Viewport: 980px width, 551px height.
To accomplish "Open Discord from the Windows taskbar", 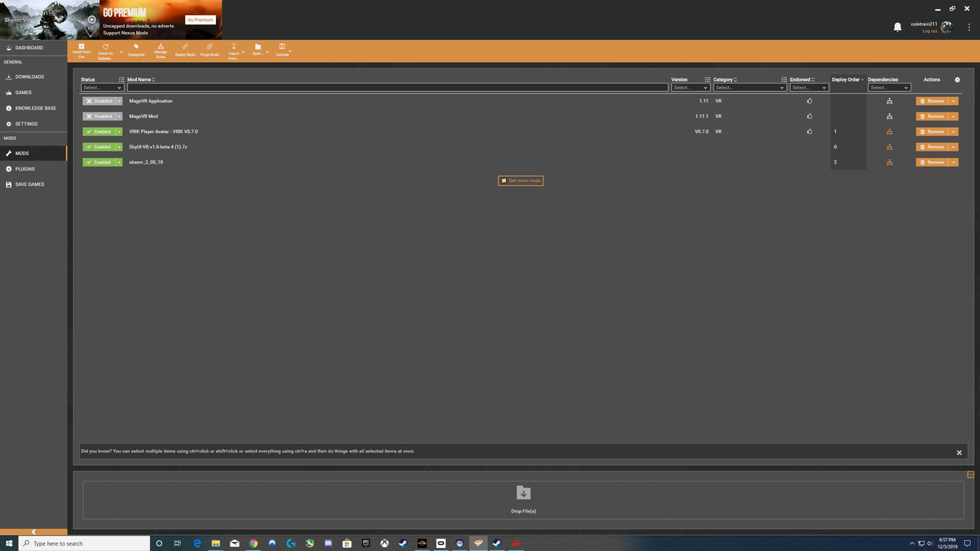I will 328,543.
